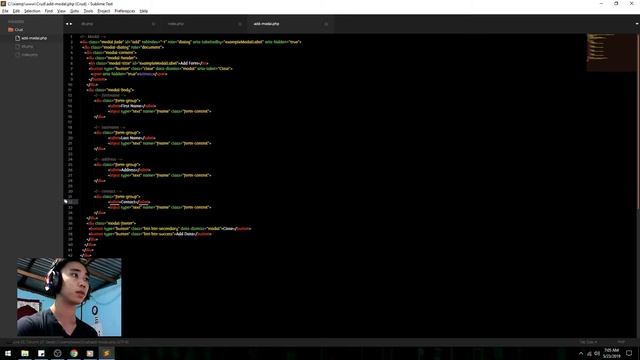Click the vertical editor scrollbar

[x=638, y=122]
